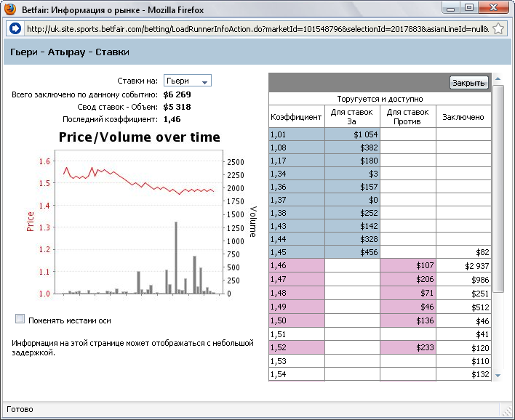Click the $157 back amount
This screenshot has height=420, width=515.
pyautogui.click(x=369, y=187)
